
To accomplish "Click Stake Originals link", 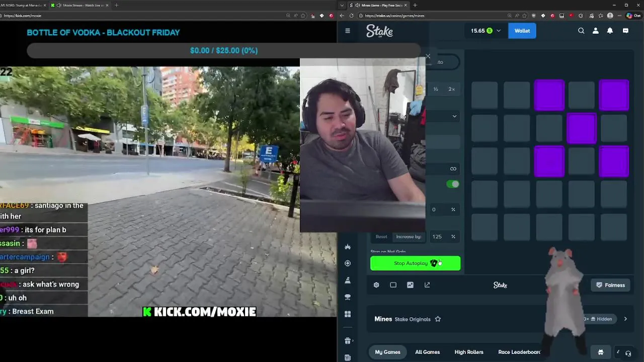I will pos(413,319).
